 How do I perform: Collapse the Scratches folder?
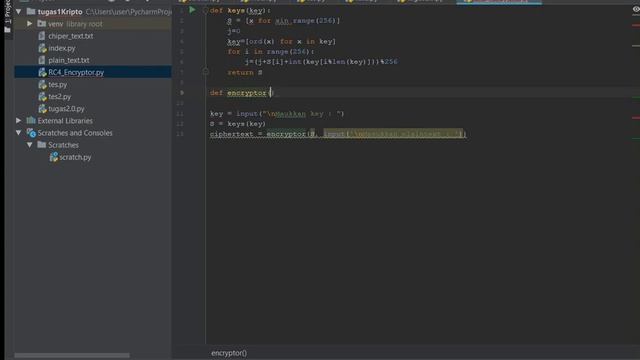click(29, 145)
